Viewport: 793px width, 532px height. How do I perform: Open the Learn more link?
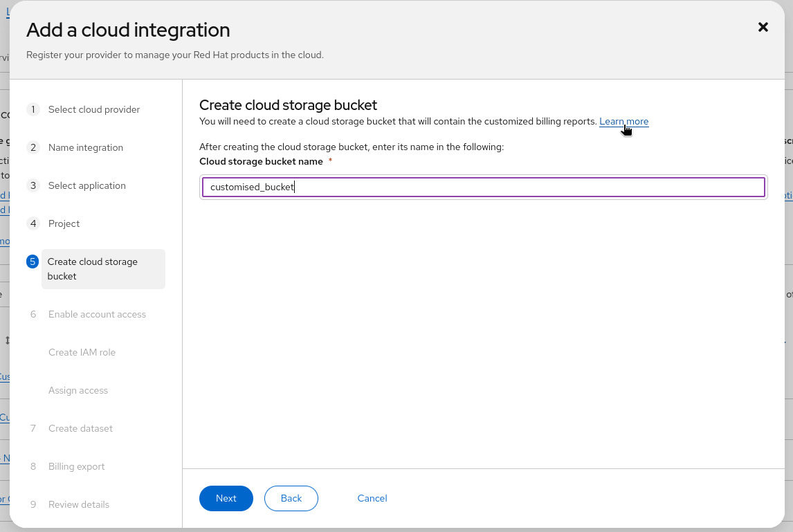(x=623, y=122)
